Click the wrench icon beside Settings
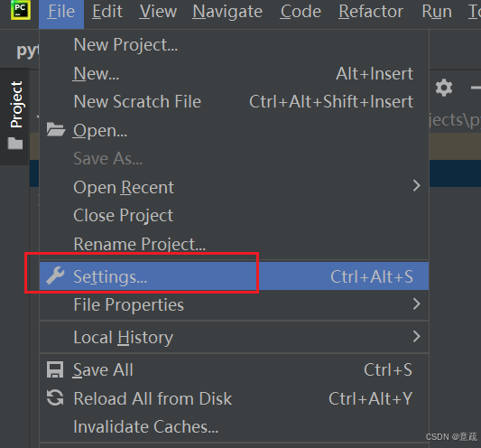Viewport: 481px width, 448px height. pyautogui.click(x=55, y=275)
